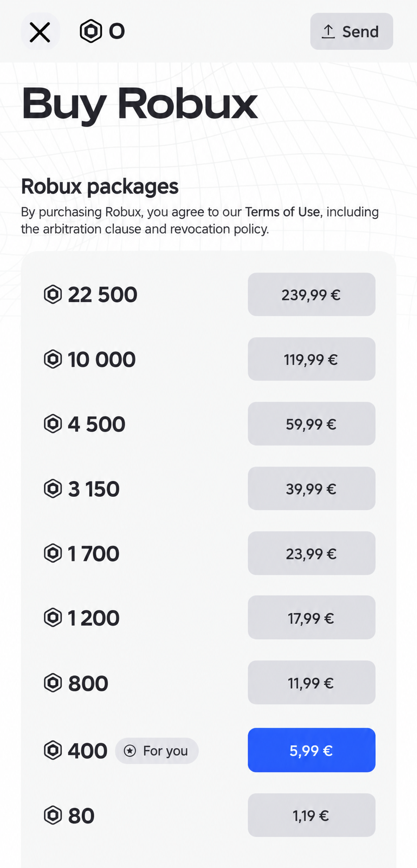
Task: Open the Terms of Use link
Action: click(282, 212)
